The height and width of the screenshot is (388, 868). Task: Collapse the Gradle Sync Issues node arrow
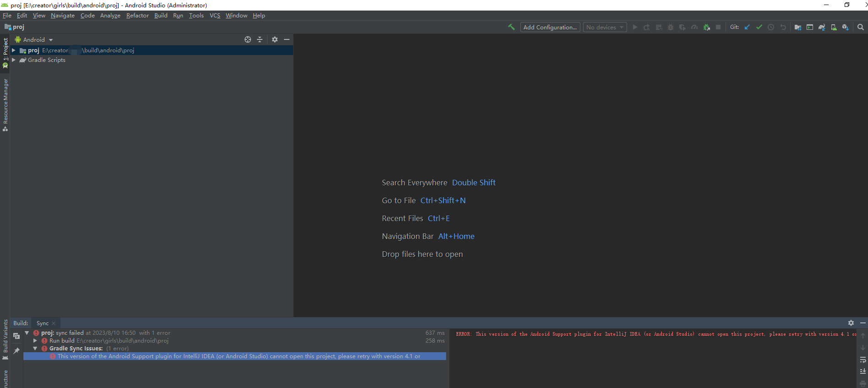click(x=35, y=349)
